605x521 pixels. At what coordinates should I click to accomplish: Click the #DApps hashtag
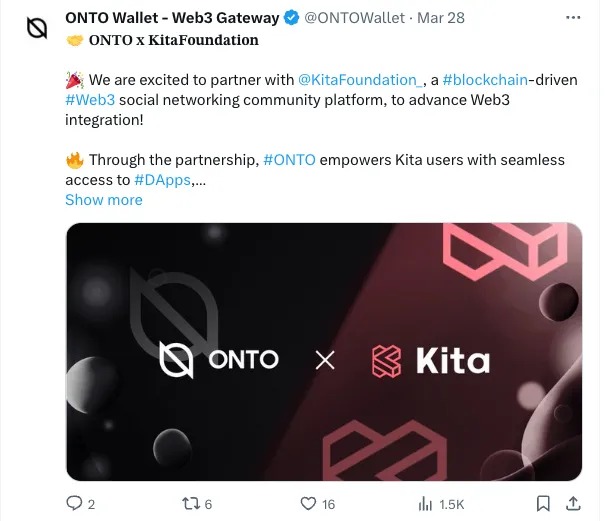[163, 179]
